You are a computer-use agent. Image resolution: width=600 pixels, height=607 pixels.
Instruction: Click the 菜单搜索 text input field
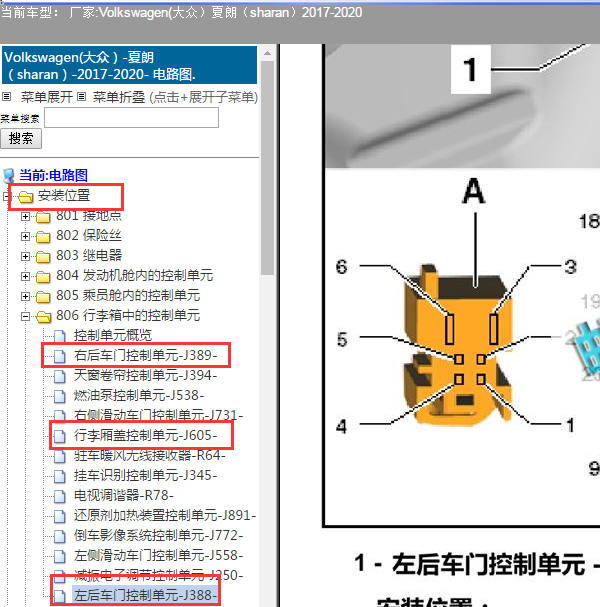pos(132,118)
